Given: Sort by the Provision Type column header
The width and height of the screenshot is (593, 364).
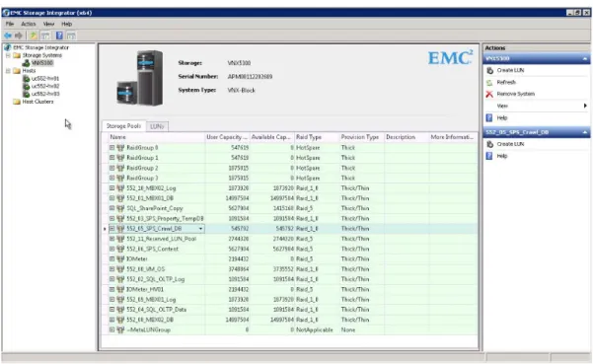Looking at the screenshot, I should tap(361, 137).
